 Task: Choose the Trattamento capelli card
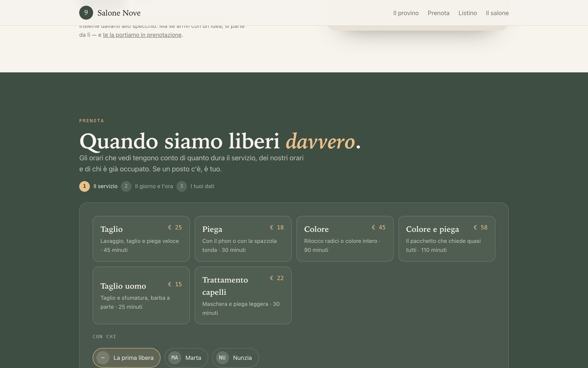243,295
